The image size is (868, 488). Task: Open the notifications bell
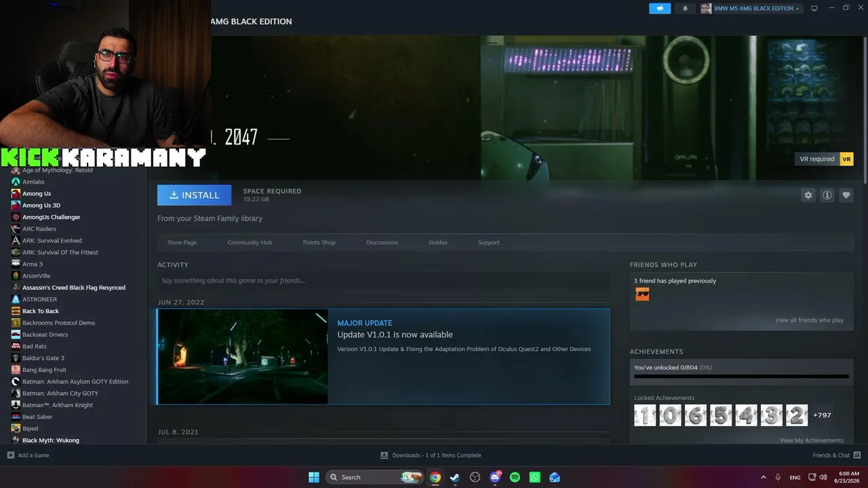[685, 8]
